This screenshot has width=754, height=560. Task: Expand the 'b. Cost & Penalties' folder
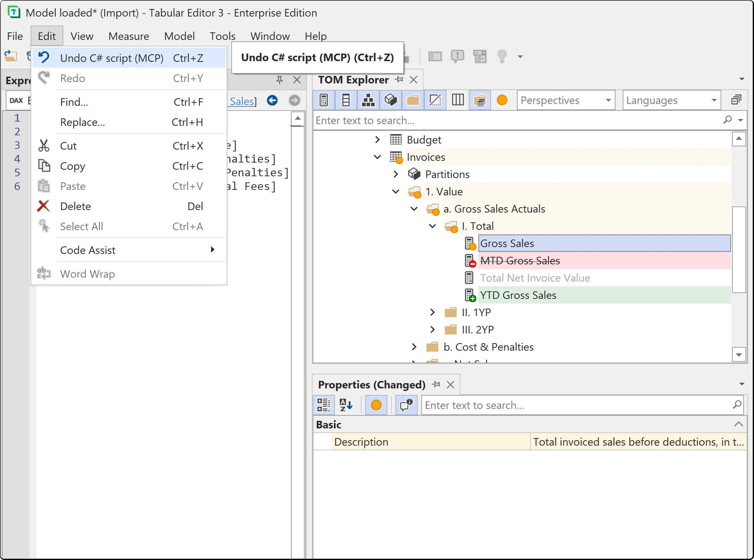[x=414, y=347]
